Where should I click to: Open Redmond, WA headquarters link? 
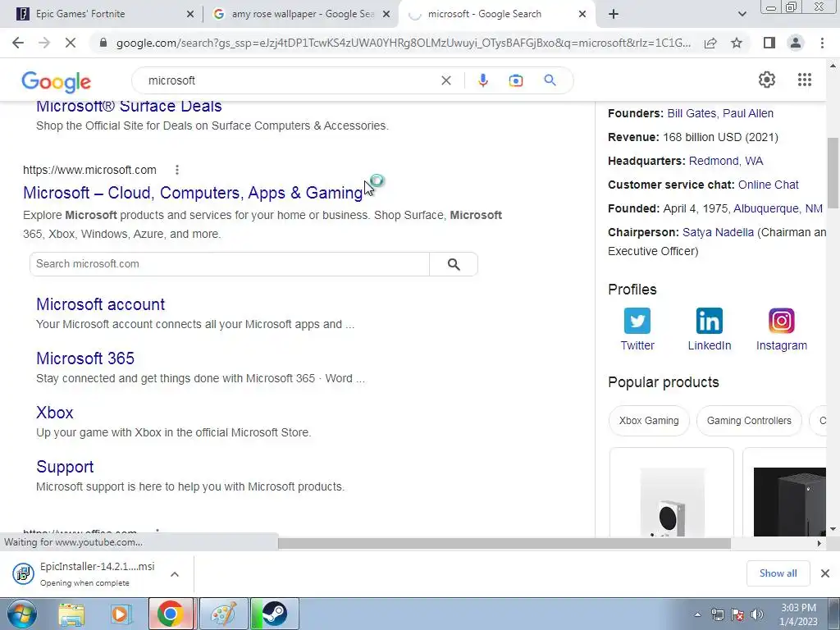(x=726, y=162)
